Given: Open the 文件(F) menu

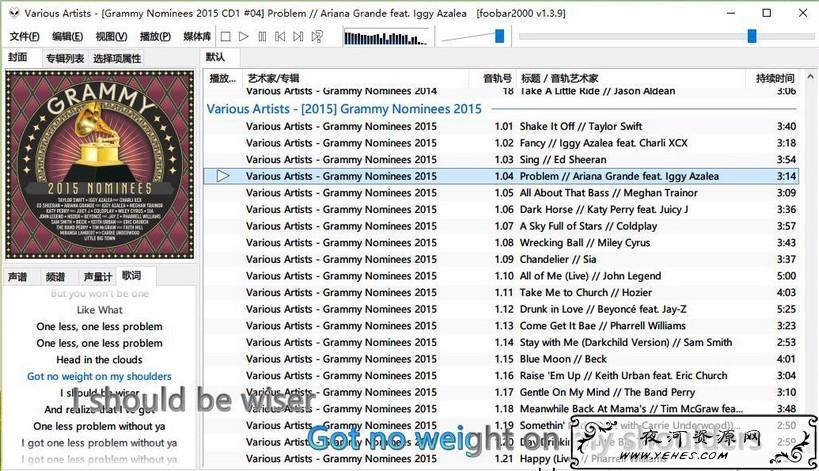Looking at the screenshot, I should [25, 36].
